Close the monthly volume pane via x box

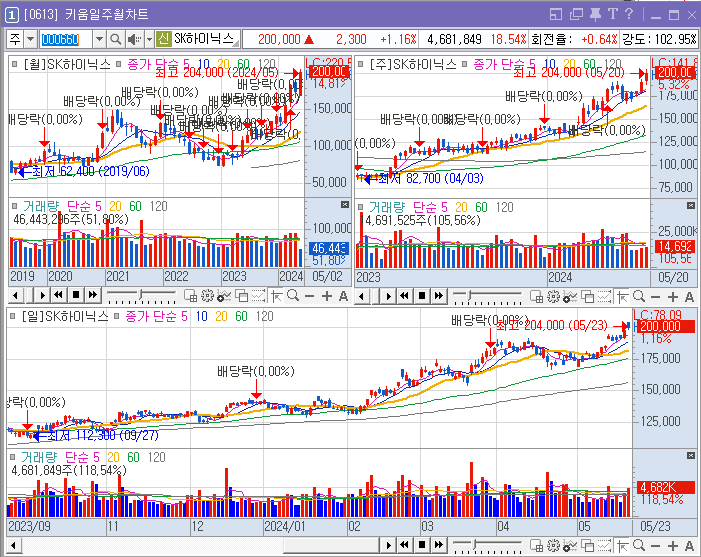coord(345,205)
